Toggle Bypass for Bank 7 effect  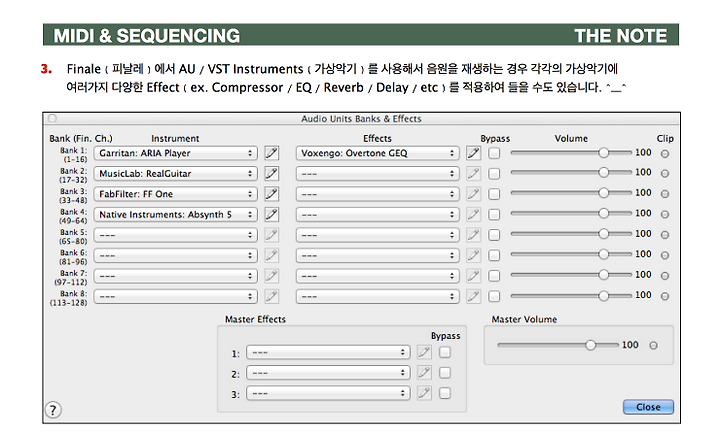point(494,276)
